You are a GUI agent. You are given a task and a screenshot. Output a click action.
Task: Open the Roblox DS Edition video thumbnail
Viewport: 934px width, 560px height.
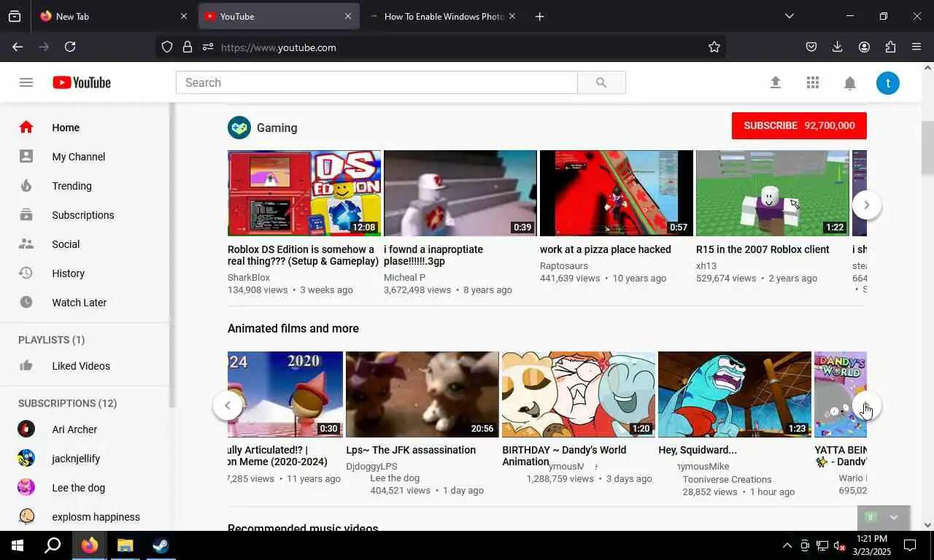[304, 193]
